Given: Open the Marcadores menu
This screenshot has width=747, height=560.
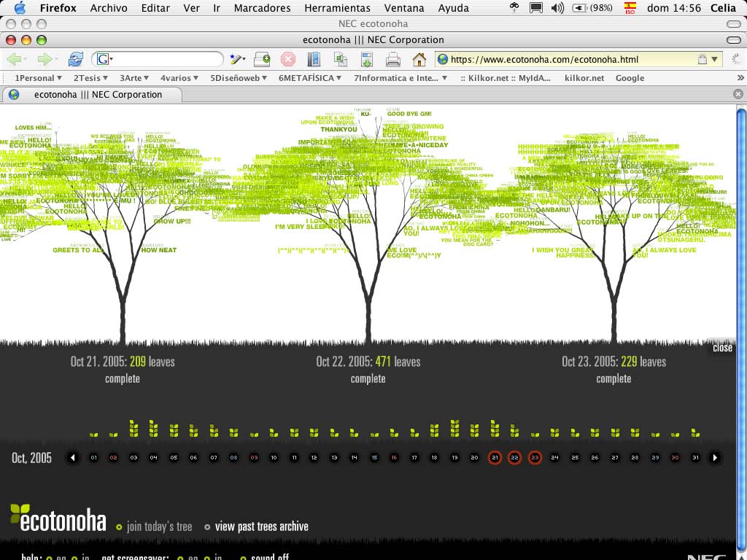Looking at the screenshot, I should [x=262, y=8].
